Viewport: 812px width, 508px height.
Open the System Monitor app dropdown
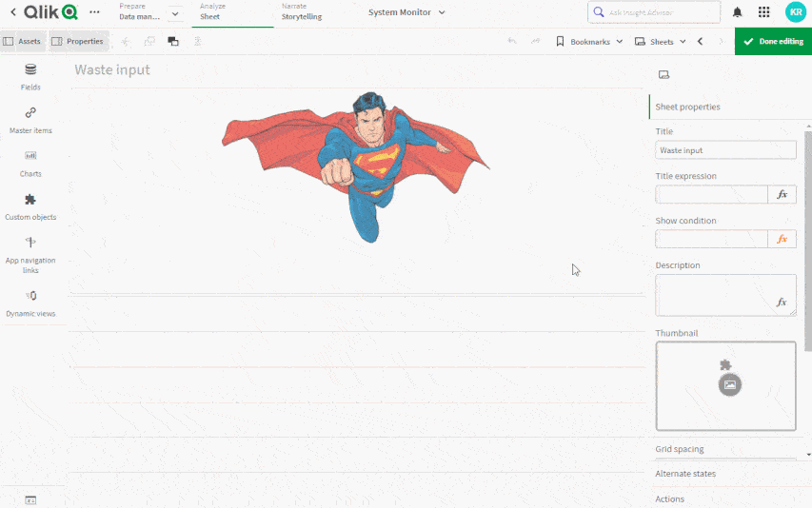click(406, 12)
